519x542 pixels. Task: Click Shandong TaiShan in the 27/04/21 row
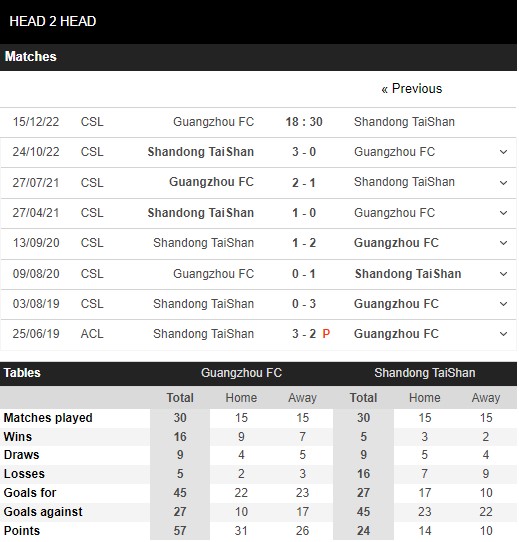tap(201, 213)
